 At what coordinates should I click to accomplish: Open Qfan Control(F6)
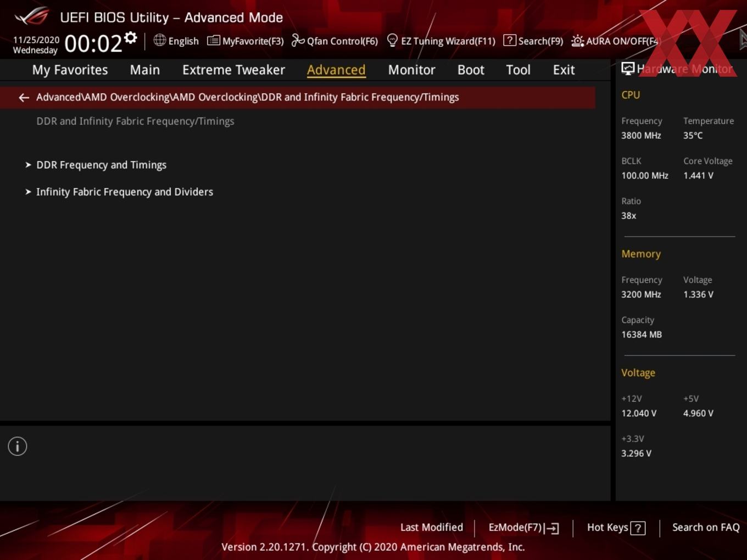[335, 41]
